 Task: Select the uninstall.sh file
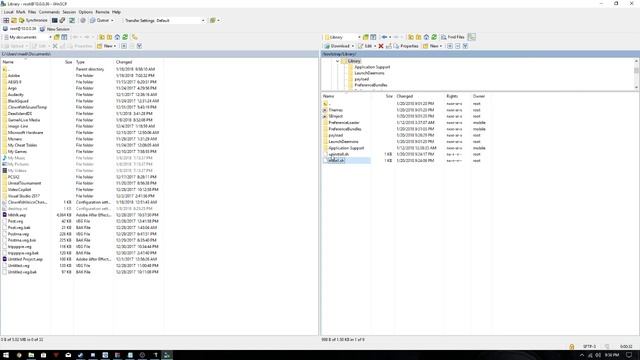338,154
